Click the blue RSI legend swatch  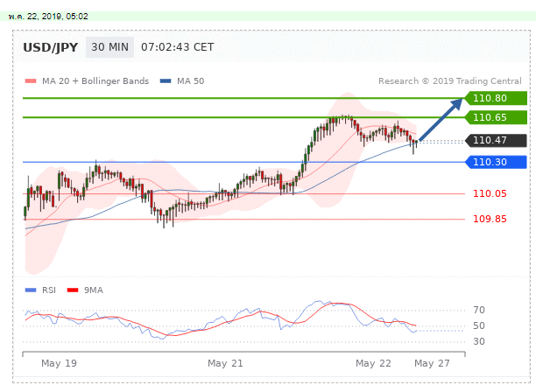click(31, 290)
